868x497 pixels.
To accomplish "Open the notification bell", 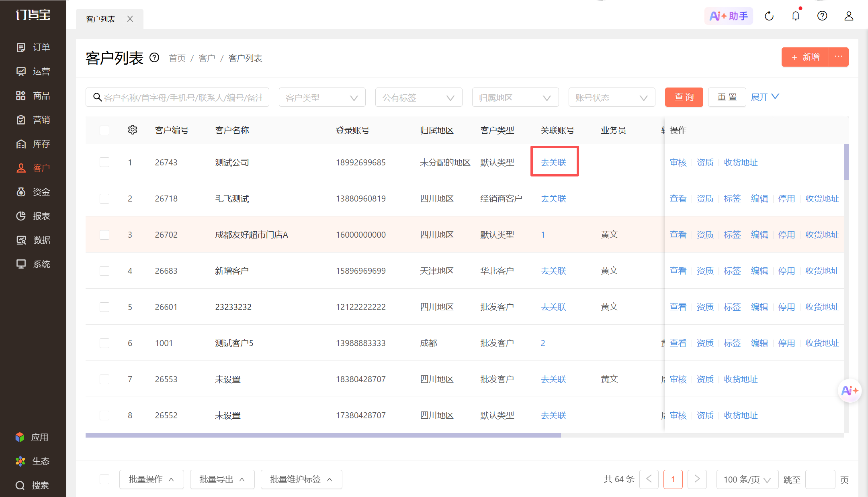I will click(x=796, y=16).
